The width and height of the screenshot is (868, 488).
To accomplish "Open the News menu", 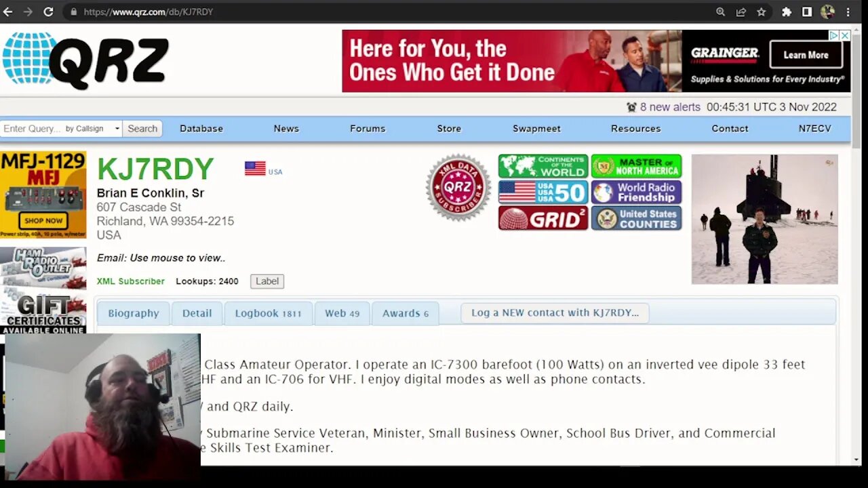I will [286, 128].
